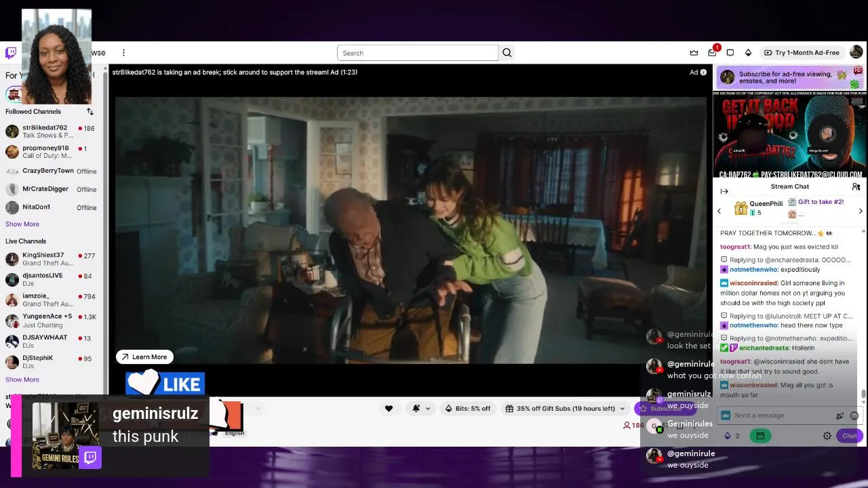Click the GET IT BACK IN BLOOD banner
The width and height of the screenshot is (868, 488).
click(790, 136)
